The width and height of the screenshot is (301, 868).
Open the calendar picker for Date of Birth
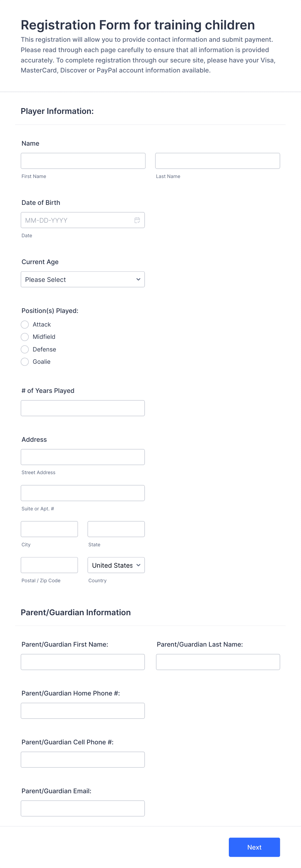coord(137,220)
